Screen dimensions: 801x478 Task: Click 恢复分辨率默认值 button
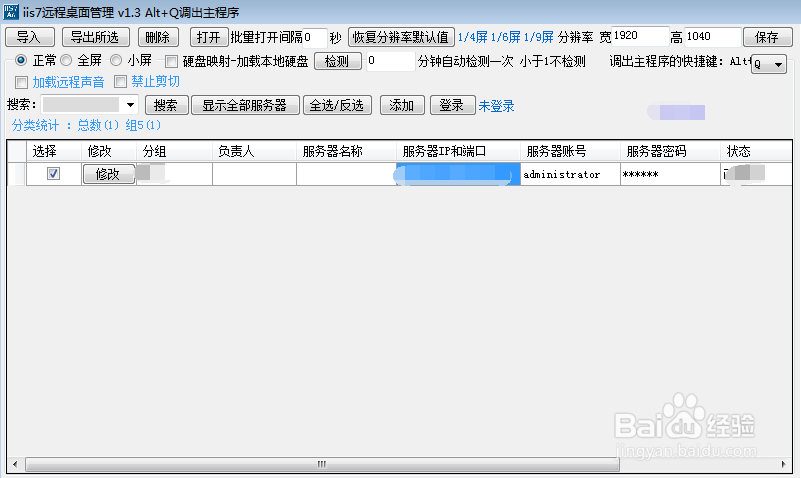(x=401, y=37)
